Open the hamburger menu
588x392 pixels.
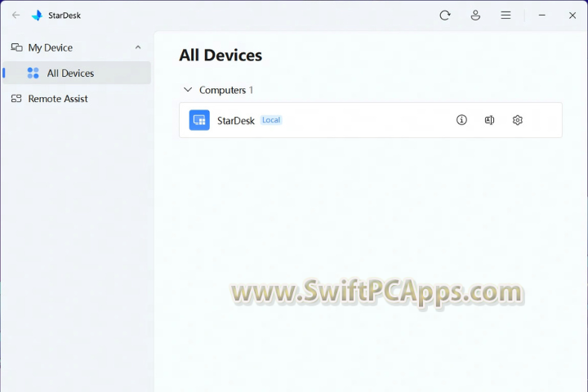506,15
